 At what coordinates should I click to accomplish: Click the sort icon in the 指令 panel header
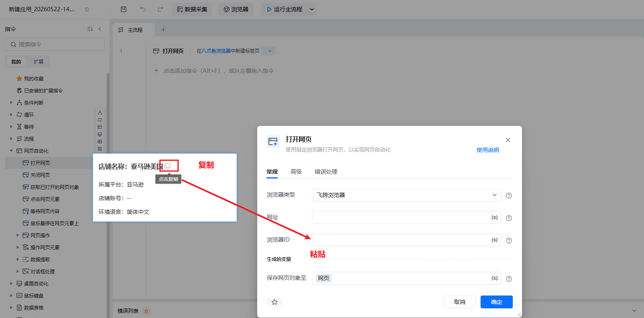(90, 29)
